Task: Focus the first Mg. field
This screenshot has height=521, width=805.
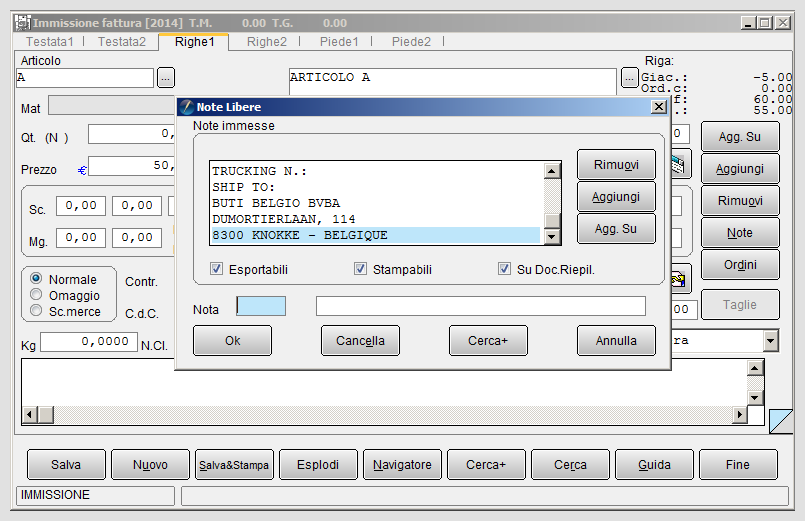Action: pos(81,238)
